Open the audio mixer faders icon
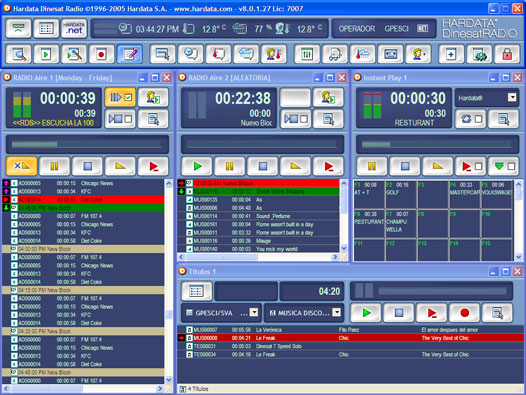 (307, 54)
